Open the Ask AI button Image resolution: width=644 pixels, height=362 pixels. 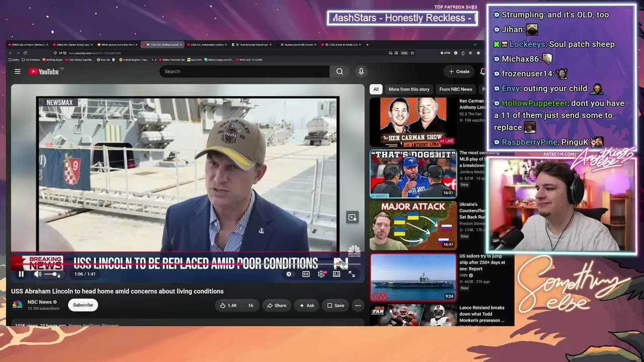(307, 305)
